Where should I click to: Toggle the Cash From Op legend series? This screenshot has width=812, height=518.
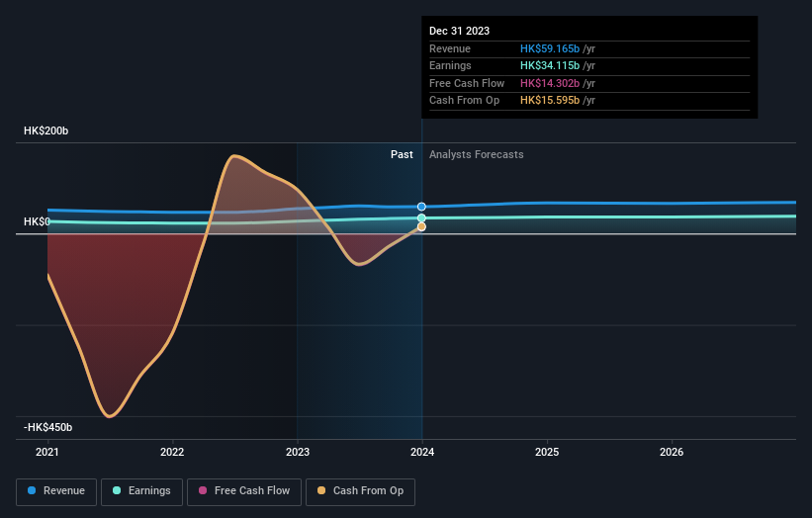pos(360,491)
